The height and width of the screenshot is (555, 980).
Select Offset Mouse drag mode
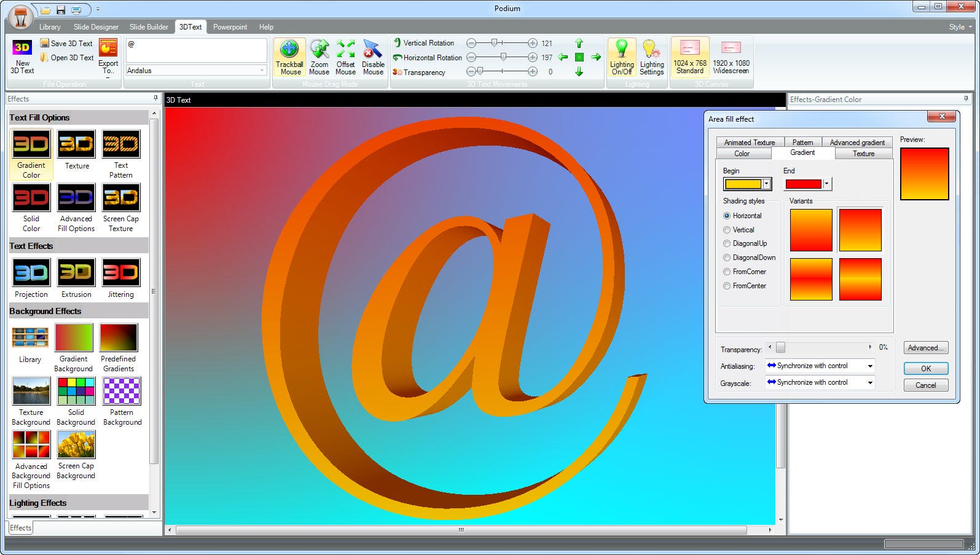(x=345, y=57)
